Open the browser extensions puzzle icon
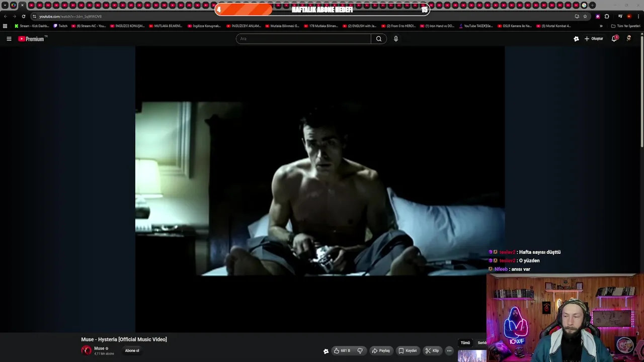The width and height of the screenshot is (644, 362). [x=606, y=16]
